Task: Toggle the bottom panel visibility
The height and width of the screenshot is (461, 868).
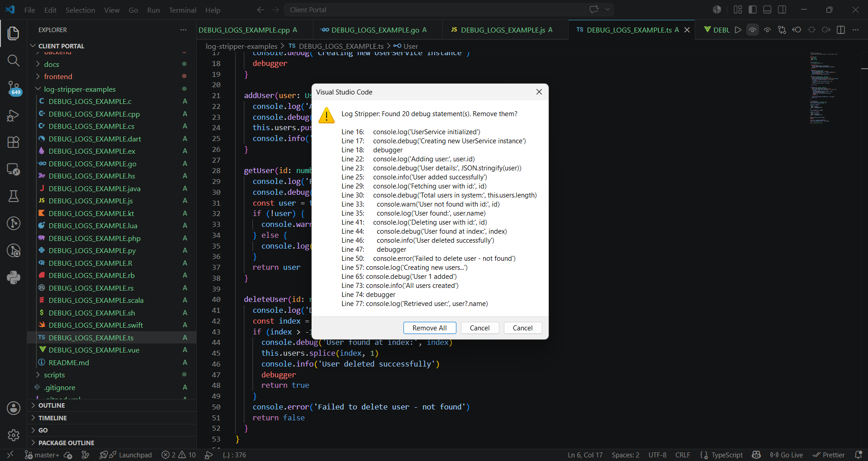Action: pos(767,9)
